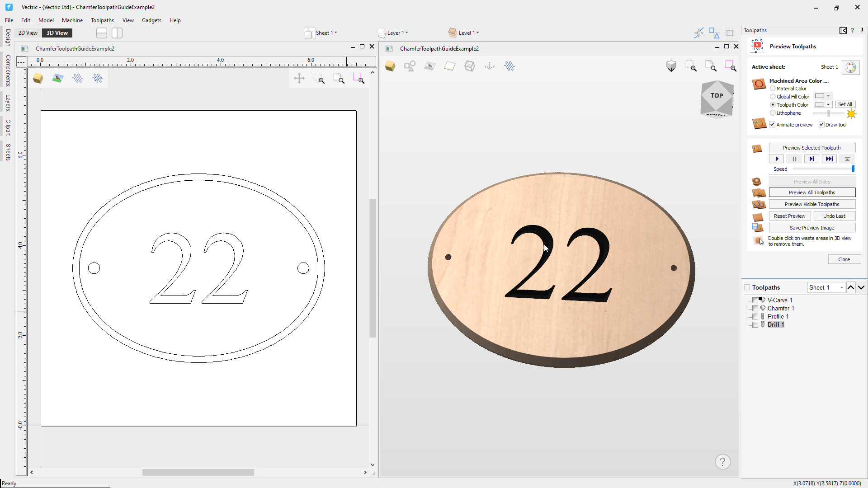Viewport: 868px width, 488px height.
Task: Click Preview All Toolpaths button
Action: click(811, 192)
